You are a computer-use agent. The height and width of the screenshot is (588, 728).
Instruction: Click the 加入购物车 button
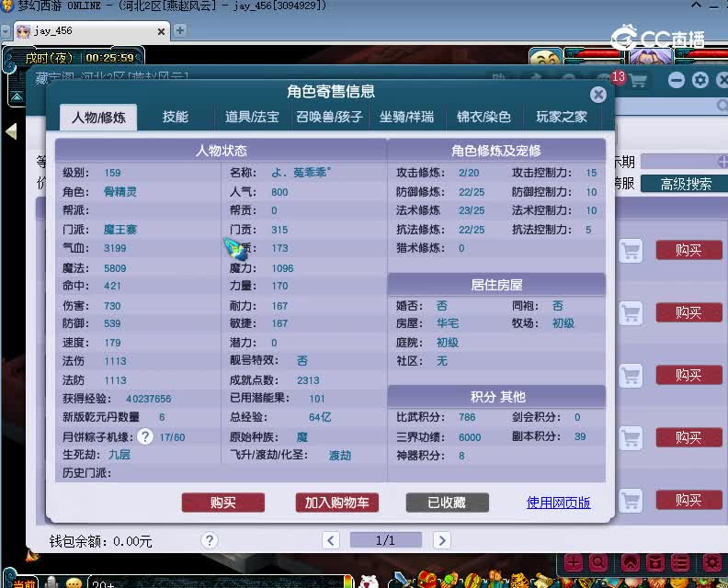click(x=337, y=503)
